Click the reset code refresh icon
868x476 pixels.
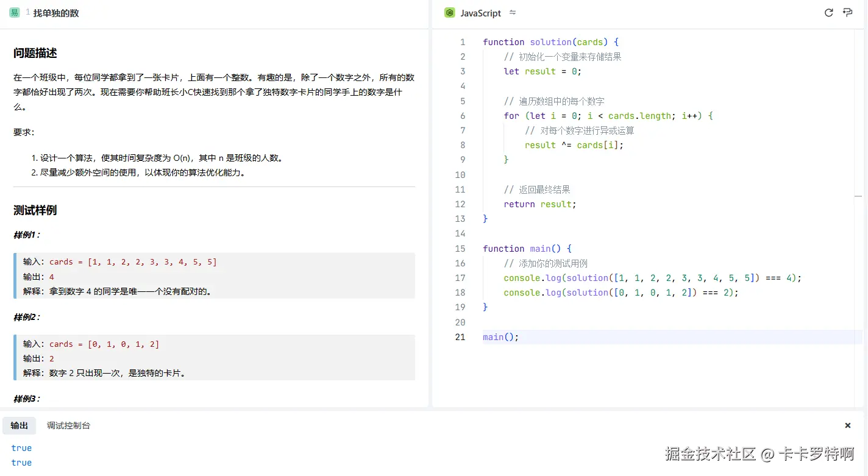click(x=828, y=13)
